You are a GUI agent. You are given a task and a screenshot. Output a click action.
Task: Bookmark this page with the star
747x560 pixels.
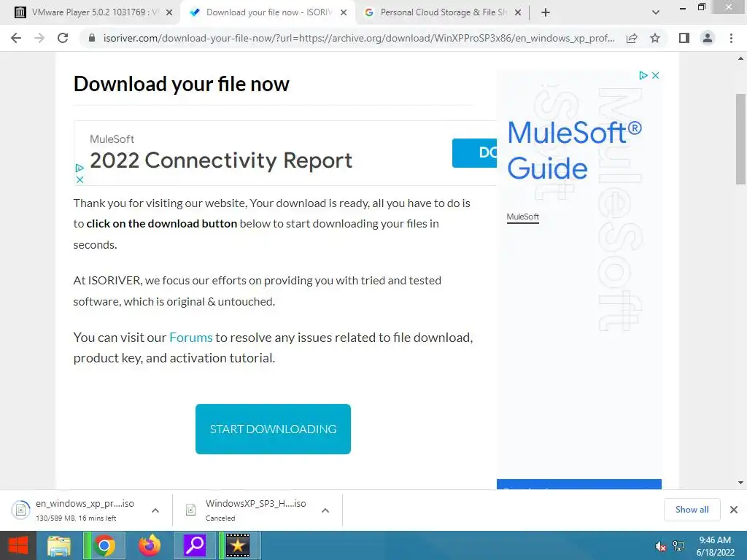pos(655,38)
